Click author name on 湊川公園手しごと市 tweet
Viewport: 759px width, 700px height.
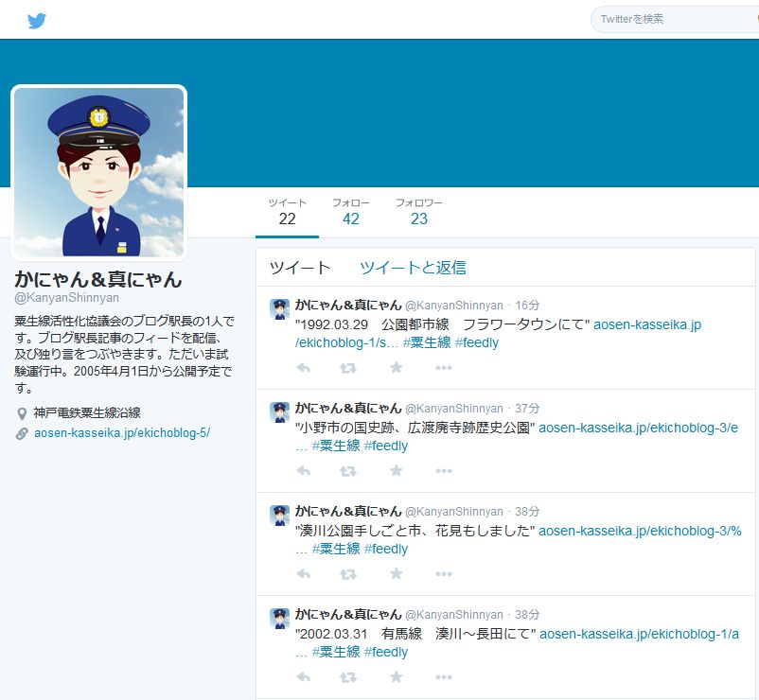point(348,511)
